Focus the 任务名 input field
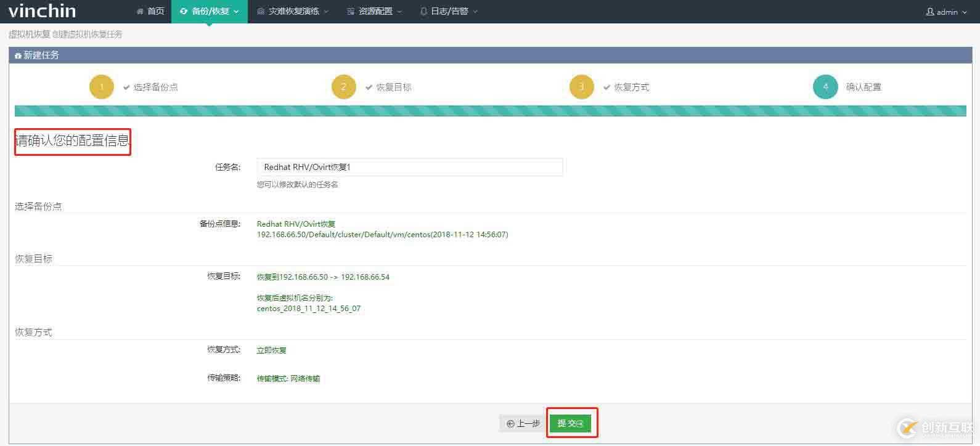This screenshot has width=980, height=446. pyautogui.click(x=410, y=167)
